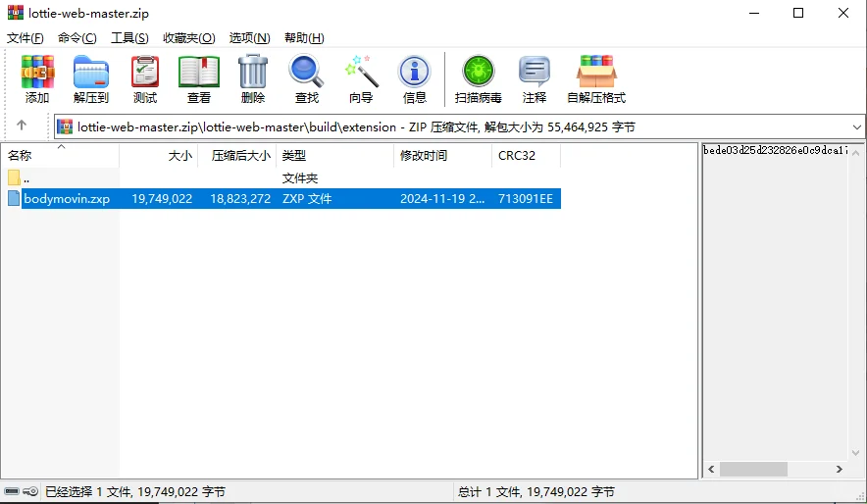Image resolution: width=867 pixels, height=504 pixels.
Task: Click the archive icon in address bar
Action: (65, 127)
